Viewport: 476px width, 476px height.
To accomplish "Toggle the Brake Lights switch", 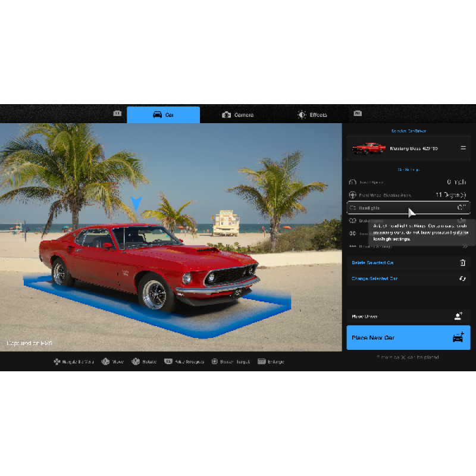I will point(461,221).
